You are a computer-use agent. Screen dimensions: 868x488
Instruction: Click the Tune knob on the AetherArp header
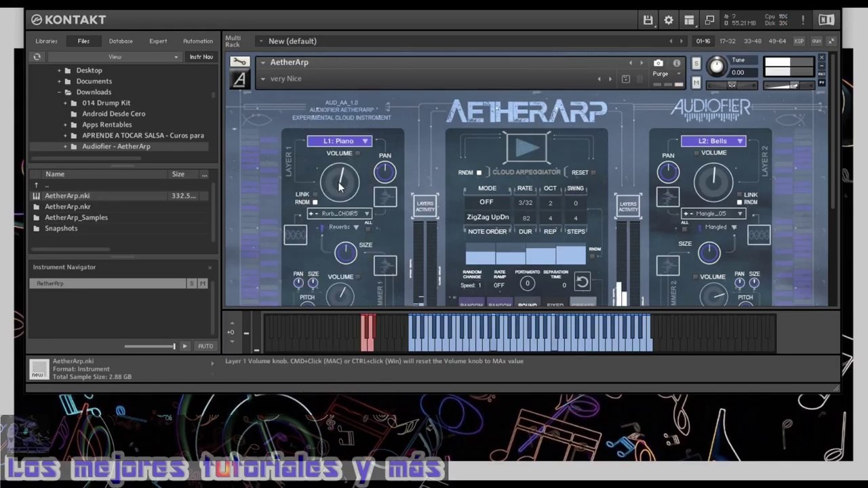[x=716, y=66]
